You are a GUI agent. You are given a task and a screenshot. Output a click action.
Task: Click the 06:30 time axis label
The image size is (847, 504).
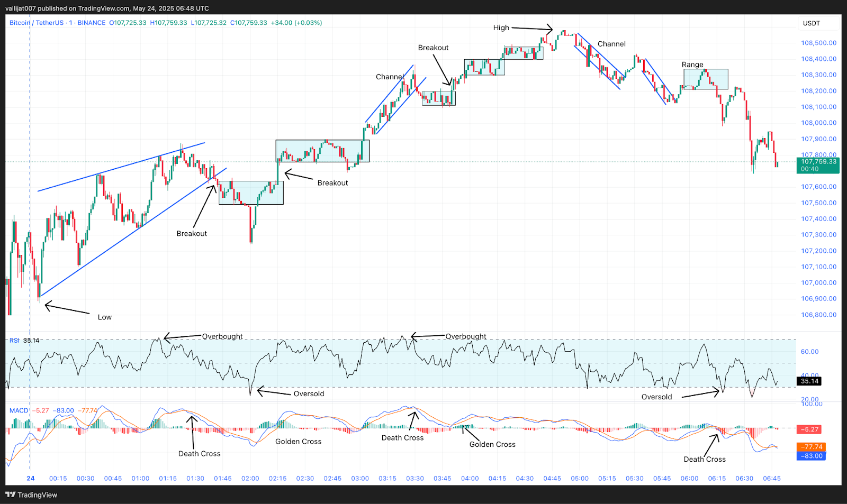click(x=744, y=478)
